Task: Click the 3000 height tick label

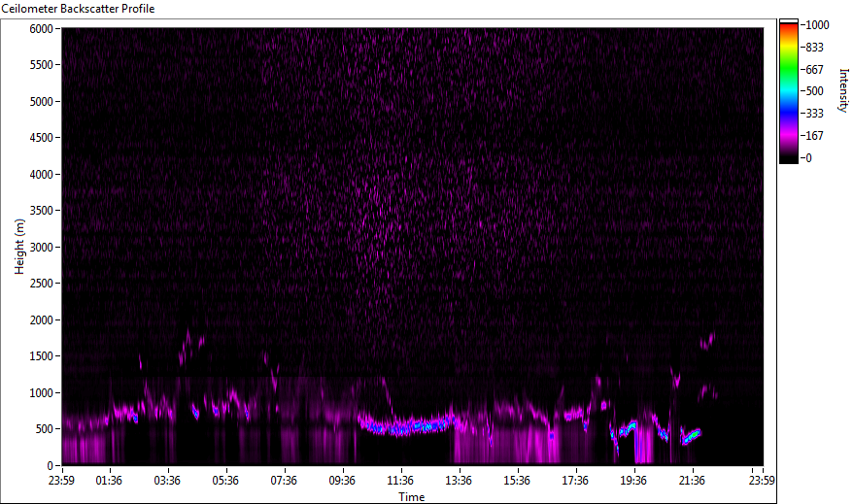Action: point(42,248)
